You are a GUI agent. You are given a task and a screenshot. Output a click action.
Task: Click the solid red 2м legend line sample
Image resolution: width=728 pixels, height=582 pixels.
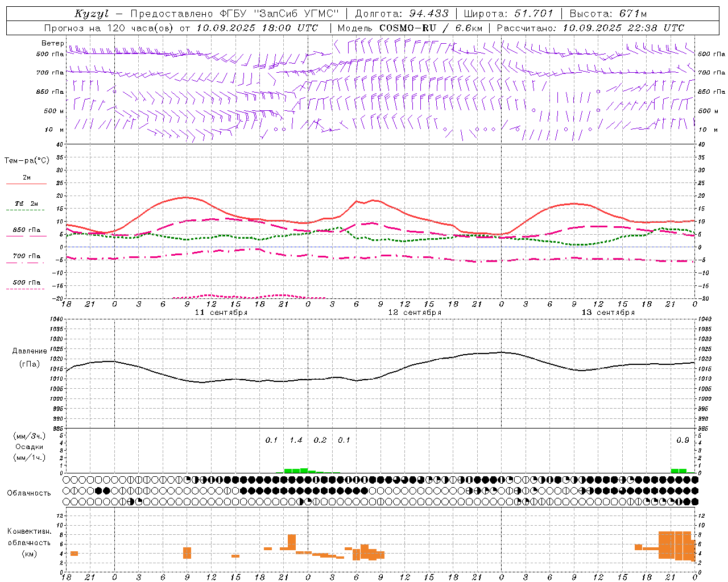26,184
